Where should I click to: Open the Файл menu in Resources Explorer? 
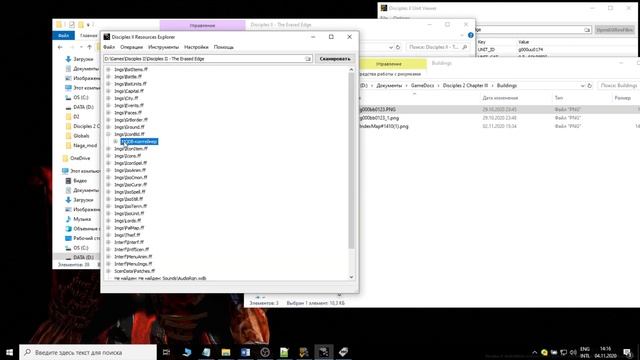pos(109,47)
